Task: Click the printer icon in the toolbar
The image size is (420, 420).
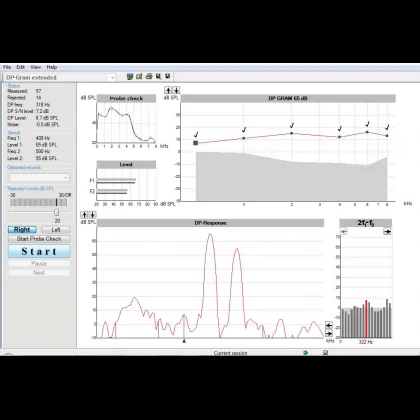Action: tap(149, 77)
